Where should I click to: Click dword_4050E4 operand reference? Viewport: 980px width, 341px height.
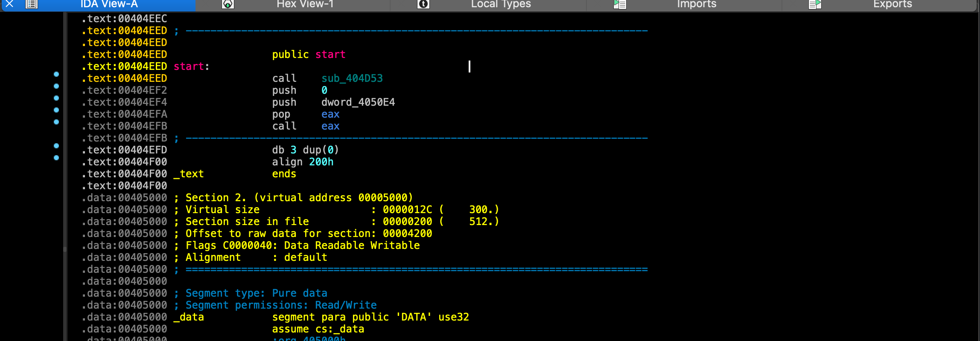point(358,102)
